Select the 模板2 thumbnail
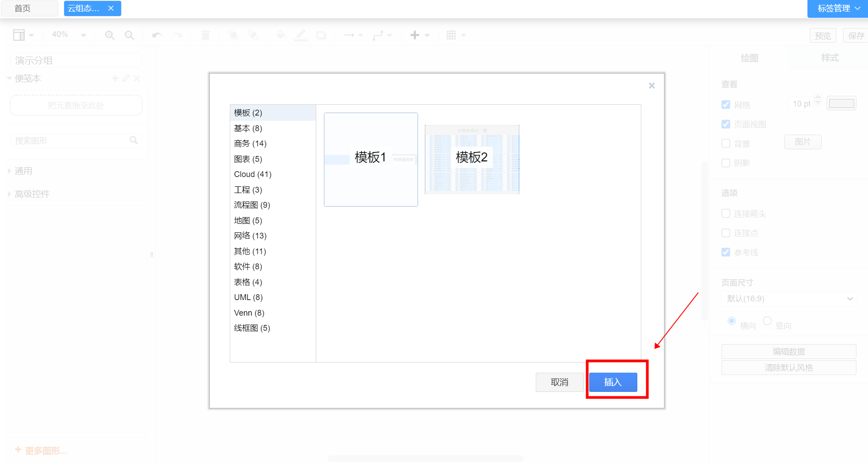This screenshot has width=868, height=465. point(472,159)
